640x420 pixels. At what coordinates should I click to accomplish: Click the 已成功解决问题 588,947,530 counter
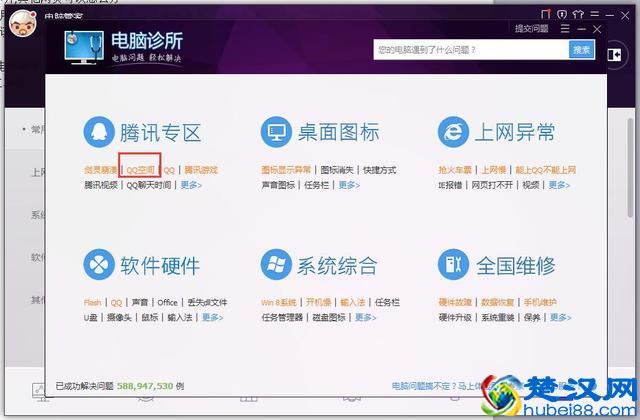120,386
